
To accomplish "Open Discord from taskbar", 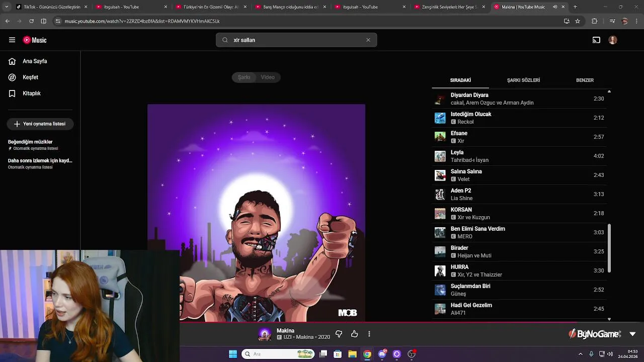I will tap(382, 354).
